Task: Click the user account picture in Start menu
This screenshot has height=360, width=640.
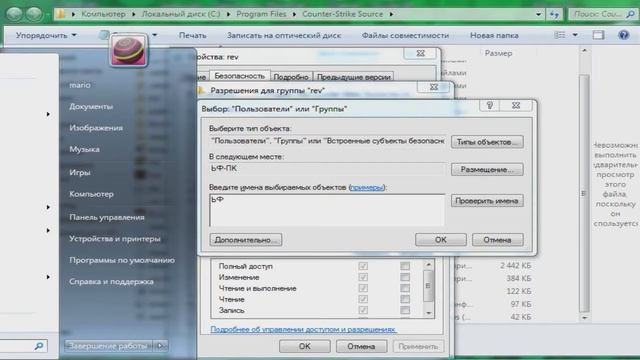Action: click(x=128, y=51)
